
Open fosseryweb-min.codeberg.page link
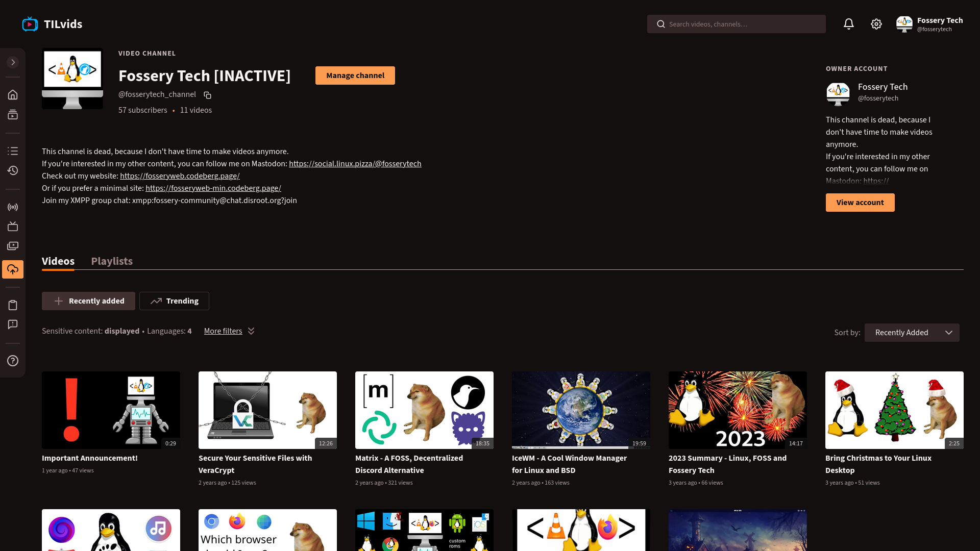(213, 188)
